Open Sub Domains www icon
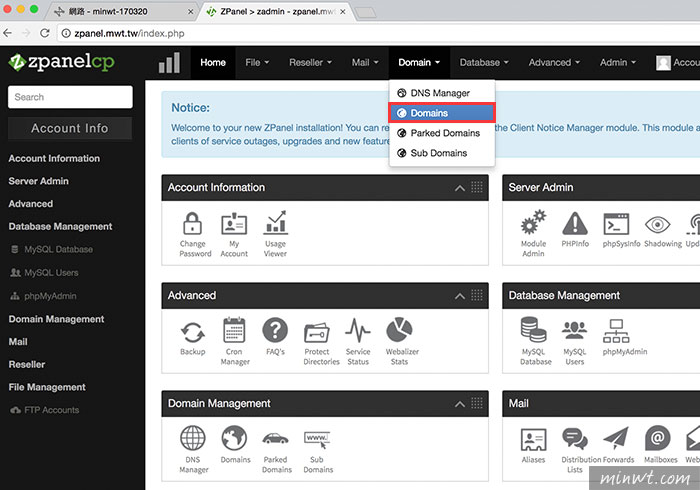700x490 pixels. pos(317,440)
